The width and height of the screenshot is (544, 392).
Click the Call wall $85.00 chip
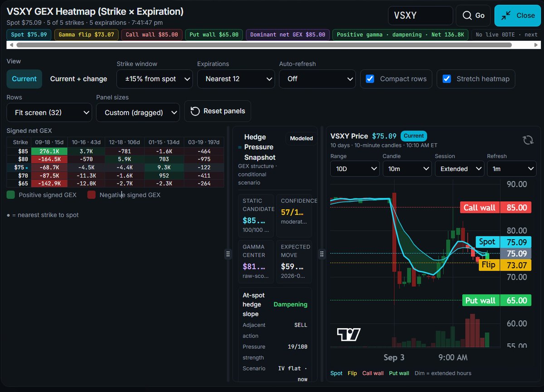click(x=152, y=35)
